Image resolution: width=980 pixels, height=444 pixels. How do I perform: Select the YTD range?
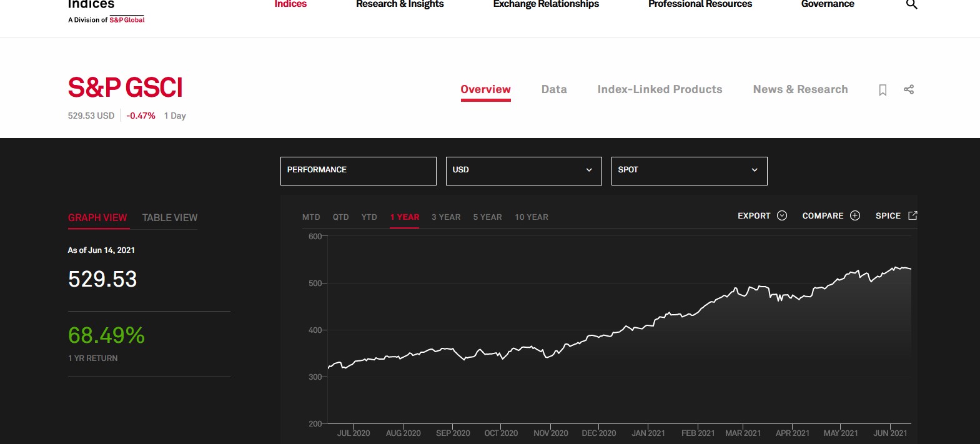coord(369,217)
